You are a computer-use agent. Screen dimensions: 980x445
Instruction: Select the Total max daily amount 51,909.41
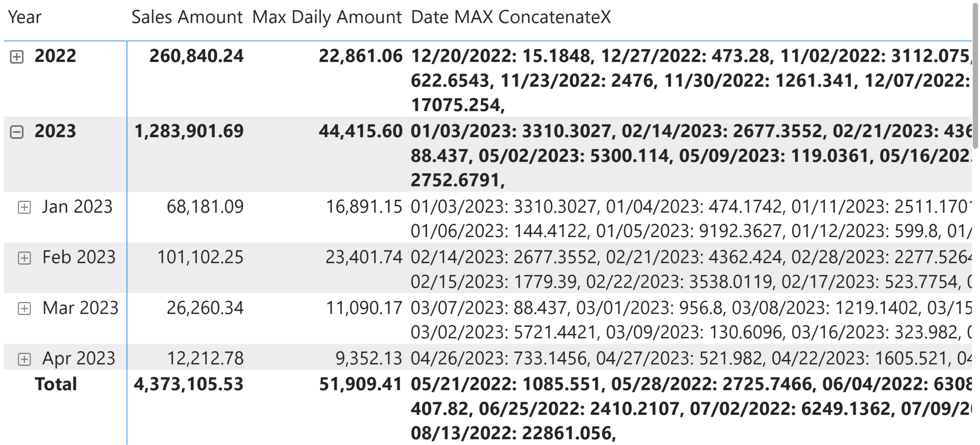[x=361, y=384]
